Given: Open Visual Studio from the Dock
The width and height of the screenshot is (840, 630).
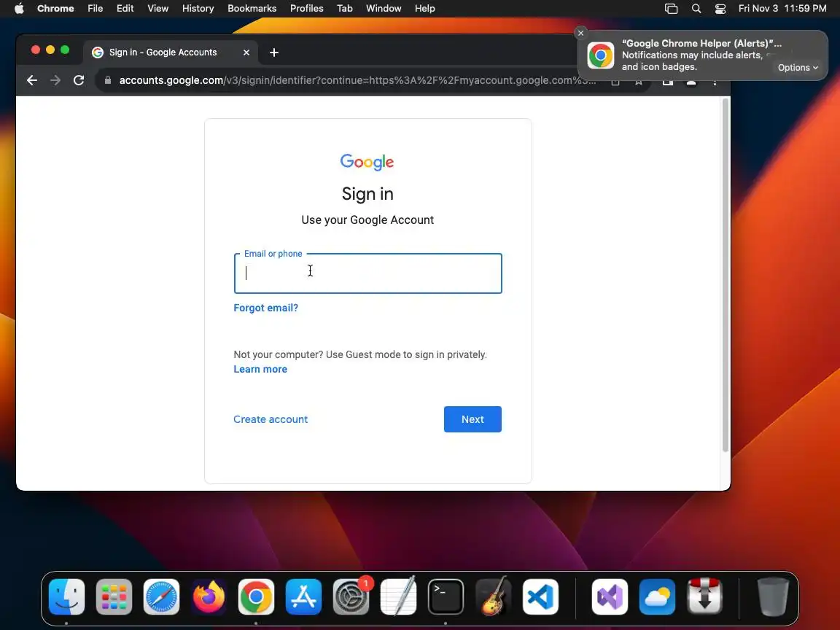Looking at the screenshot, I should (x=610, y=596).
